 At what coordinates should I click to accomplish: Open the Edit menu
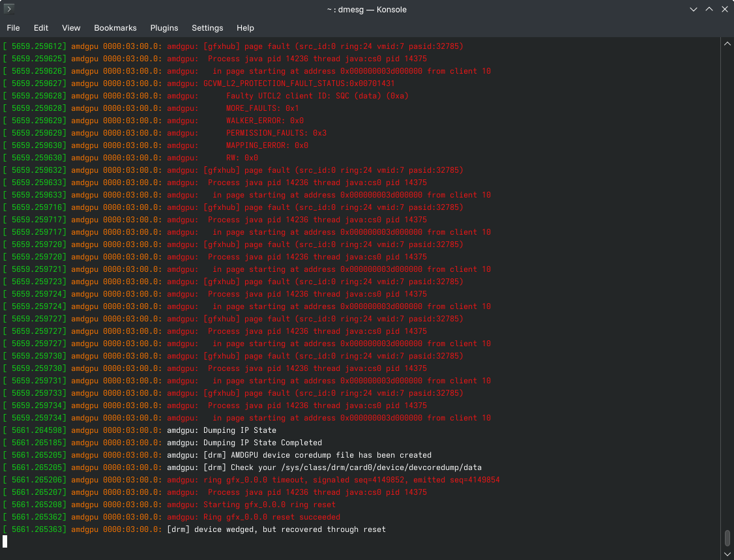(x=40, y=28)
